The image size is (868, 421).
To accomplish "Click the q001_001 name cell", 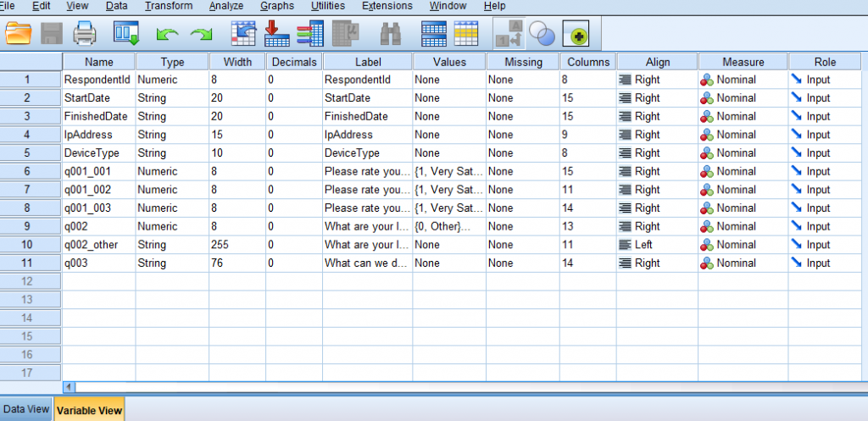I will pyautogui.click(x=99, y=171).
